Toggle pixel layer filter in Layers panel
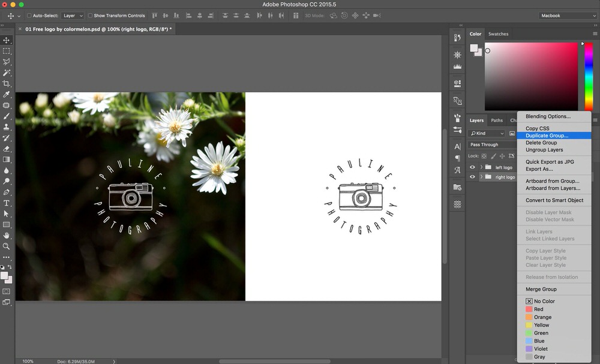This screenshot has height=364, width=600. point(512,133)
